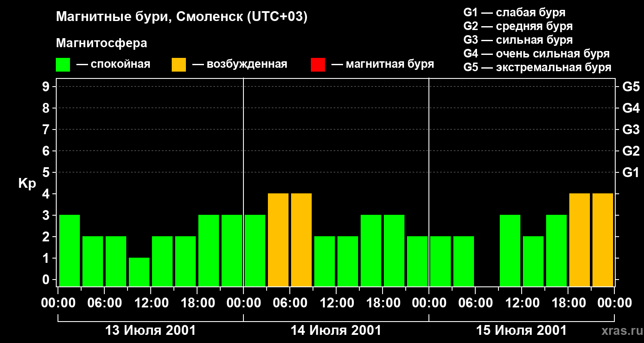Click the 15 July 21:00–00:00 orange bar
Screen dimensions: 644x343
[603, 240]
